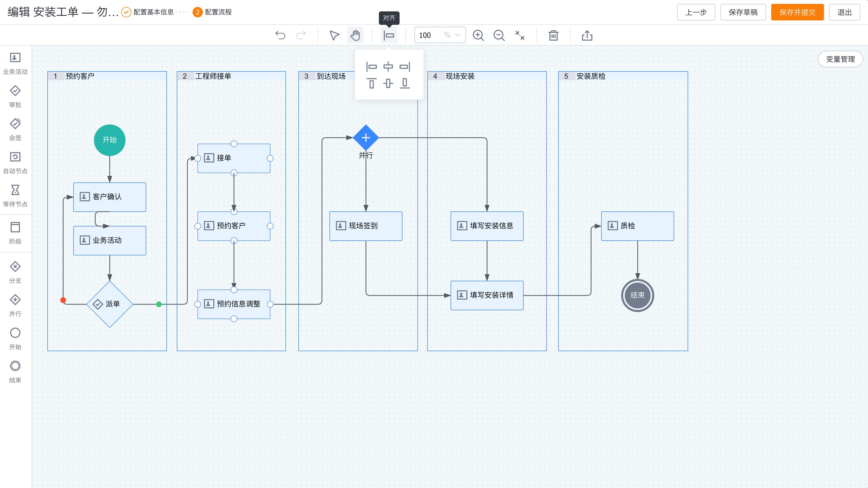868x488 pixels.
Task: Select the 派单 diamond node
Action: [110, 304]
